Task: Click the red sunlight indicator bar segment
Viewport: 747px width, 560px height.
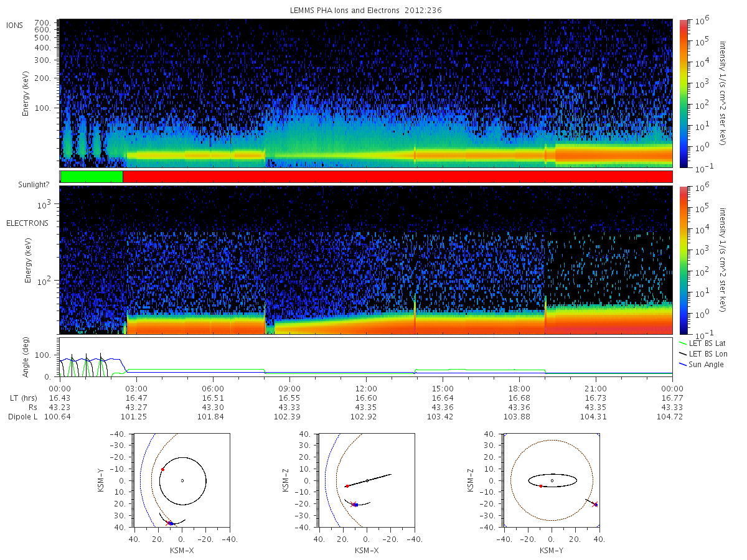Action: [397, 177]
